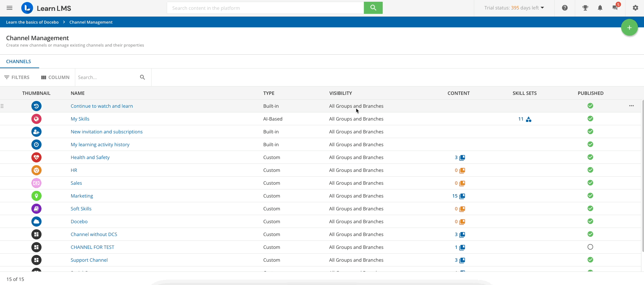Image resolution: width=644 pixels, height=285 pixels.
Task: Open New invitation and subscriptions channel
Action: [x=107, y=132]
